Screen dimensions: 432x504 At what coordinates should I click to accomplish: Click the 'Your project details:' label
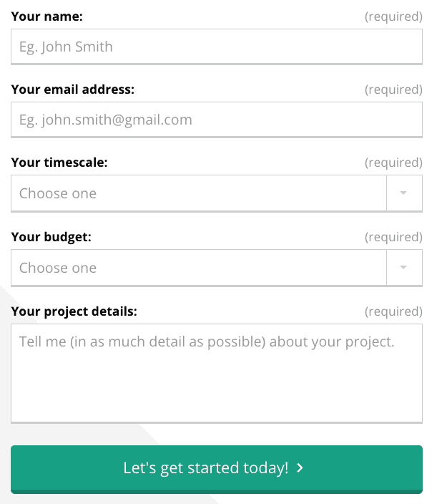tap(74, 311)
